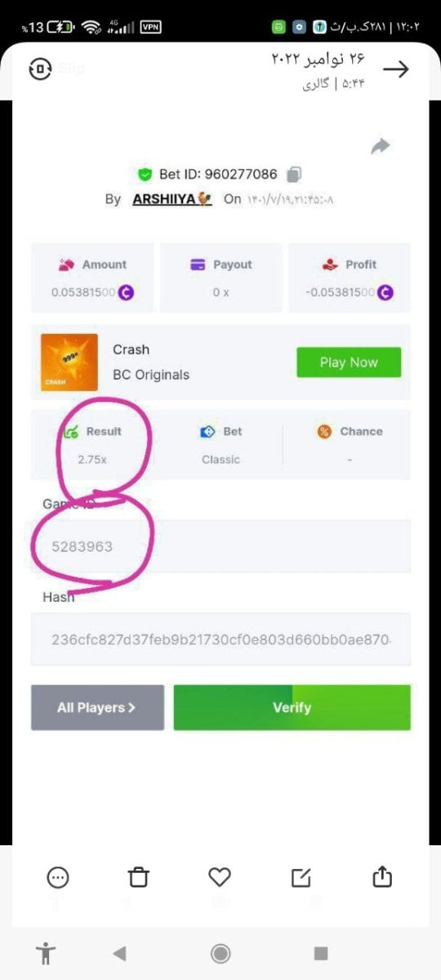Open the three-dots more options icon
441x980 pixels.
58,877
